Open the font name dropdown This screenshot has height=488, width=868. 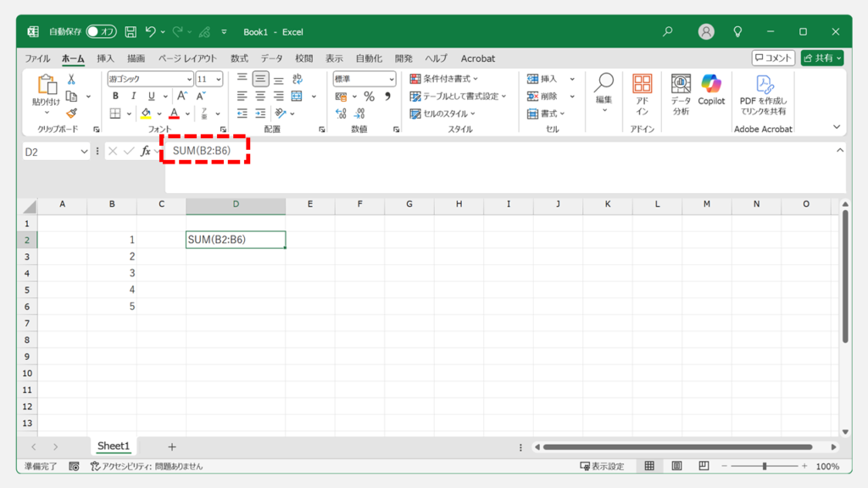[189, 80]
